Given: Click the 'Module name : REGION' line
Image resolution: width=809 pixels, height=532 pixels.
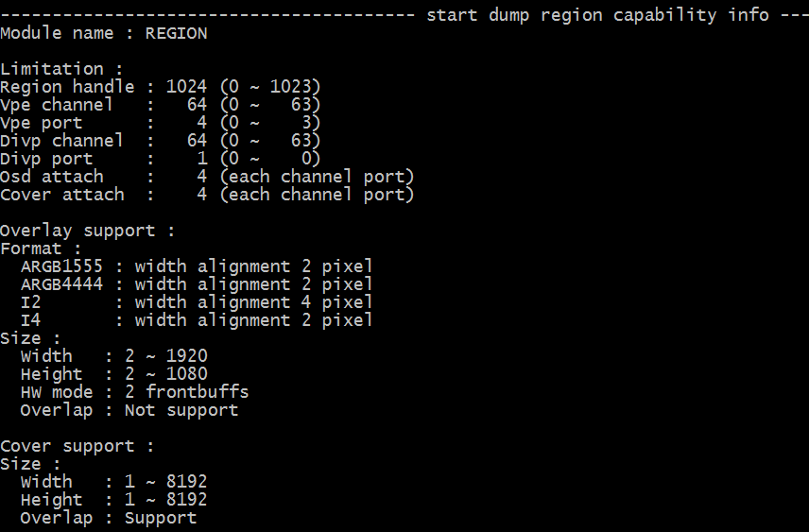Looking at the screenshot, I should point(104,33).
